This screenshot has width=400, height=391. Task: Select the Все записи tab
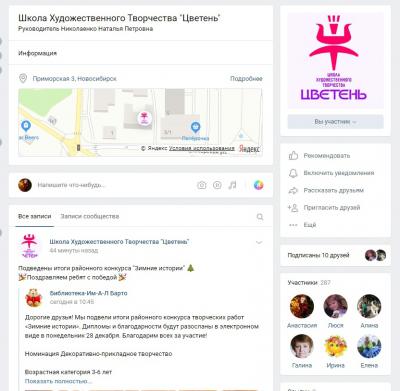click(x=35, y=216)
